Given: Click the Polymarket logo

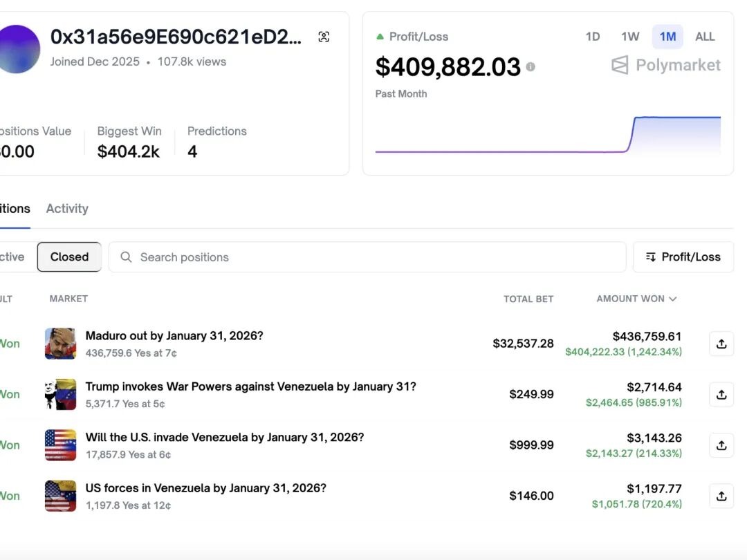Looking at the screenshot, I should point(666,66).
